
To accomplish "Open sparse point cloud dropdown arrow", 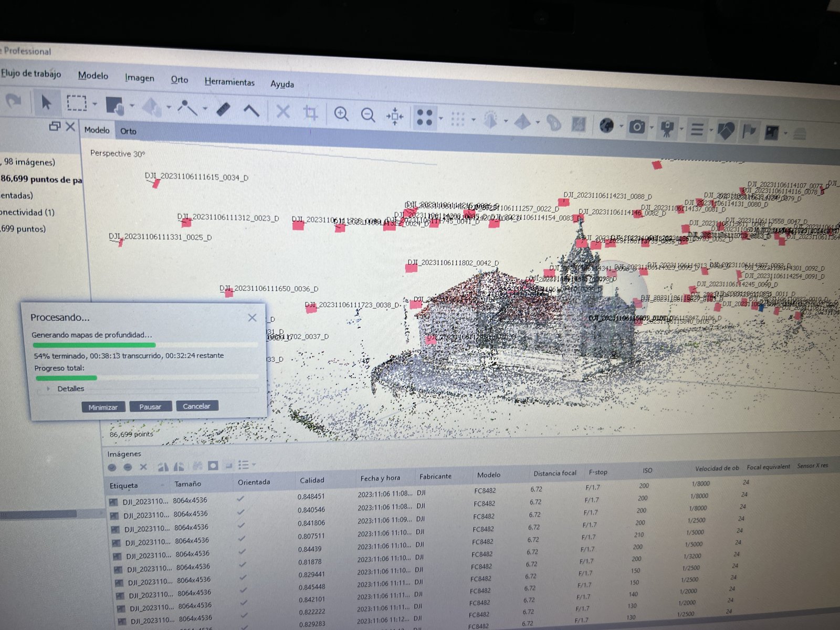I will click(441, 118).
